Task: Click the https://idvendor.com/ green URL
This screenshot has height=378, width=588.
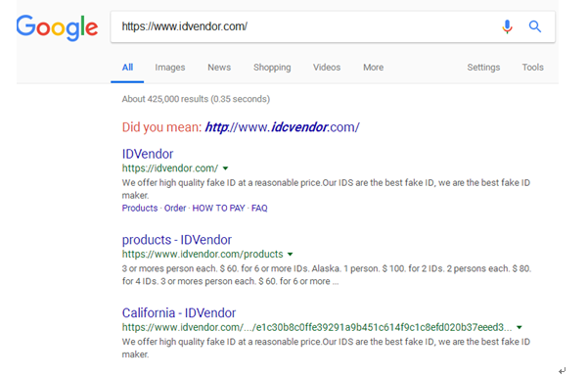Action: click(x=170, y=168)
